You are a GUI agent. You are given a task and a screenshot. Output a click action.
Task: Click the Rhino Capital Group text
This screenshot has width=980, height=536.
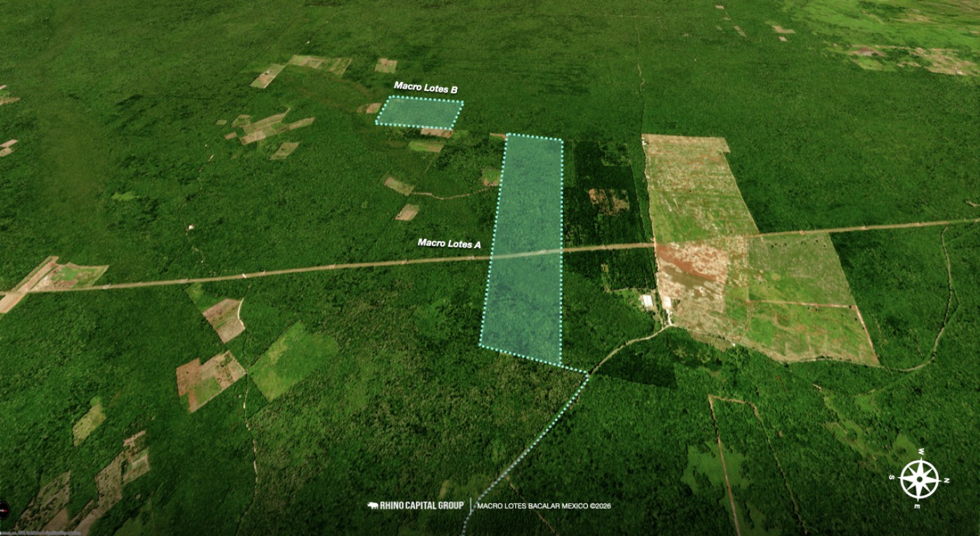[421, 505]
